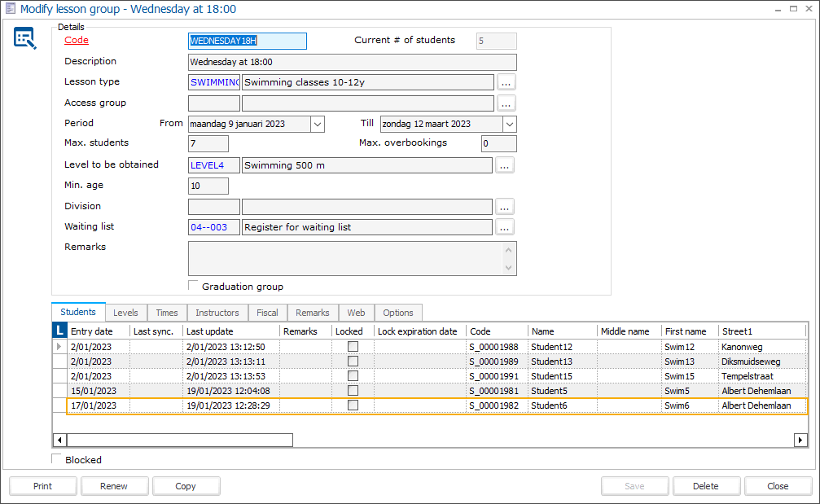Open the Fiscal tab

267,313
